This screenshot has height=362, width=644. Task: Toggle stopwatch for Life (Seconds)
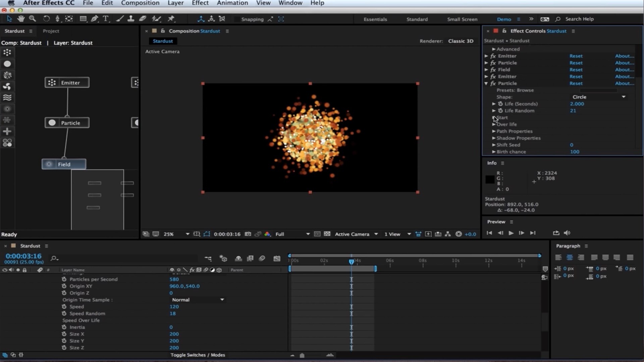point(500,104)
